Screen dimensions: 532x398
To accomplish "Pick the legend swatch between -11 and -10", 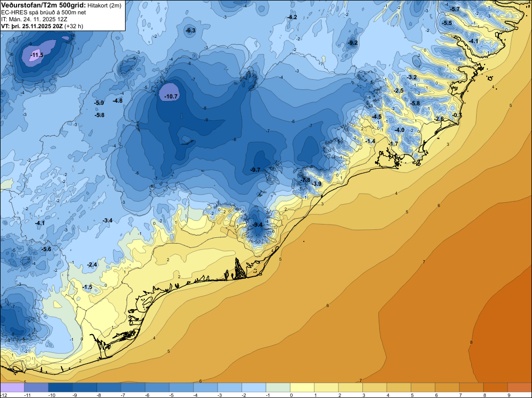I will tap(36, 387).
